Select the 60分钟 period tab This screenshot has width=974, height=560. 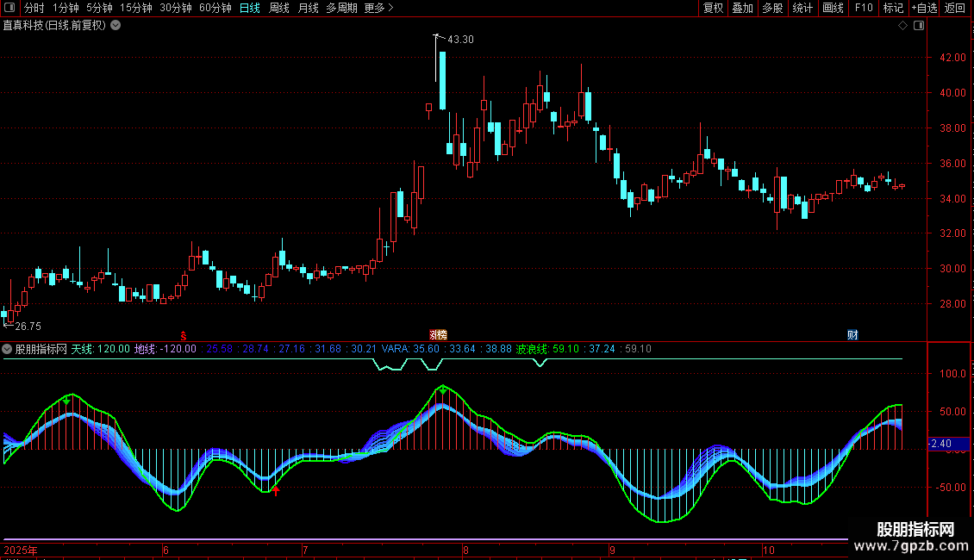coord(215,8)
